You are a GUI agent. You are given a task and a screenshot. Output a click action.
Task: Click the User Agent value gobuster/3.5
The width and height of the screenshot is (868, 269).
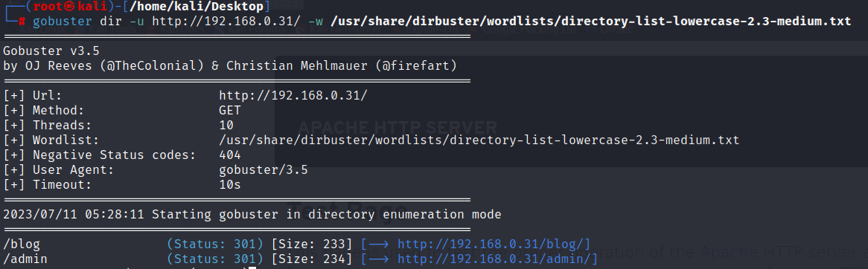(264, 170)
